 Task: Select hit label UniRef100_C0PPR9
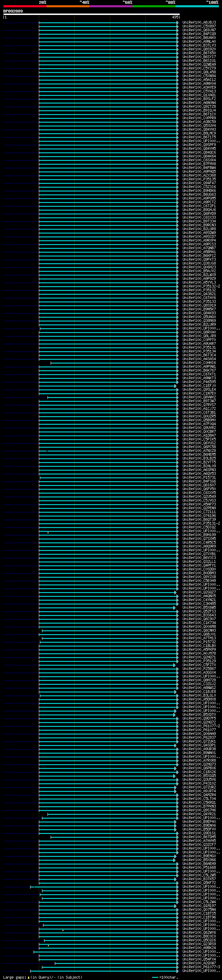[199, 118]
